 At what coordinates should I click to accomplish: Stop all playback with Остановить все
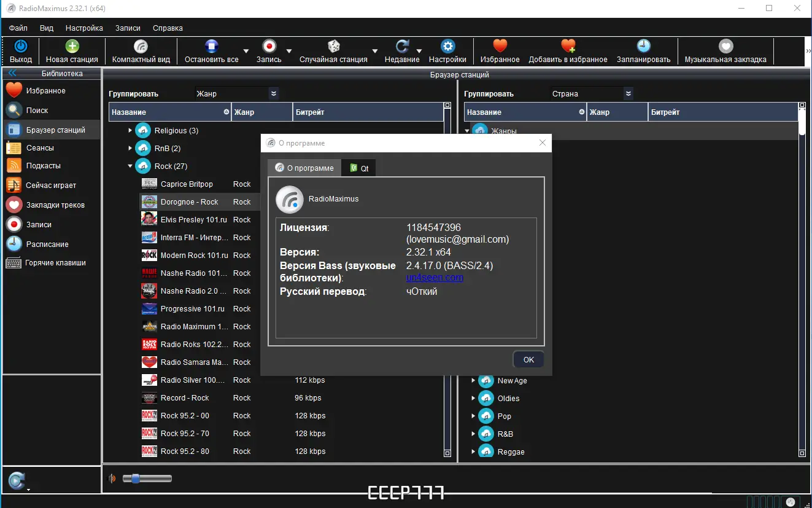212,51
